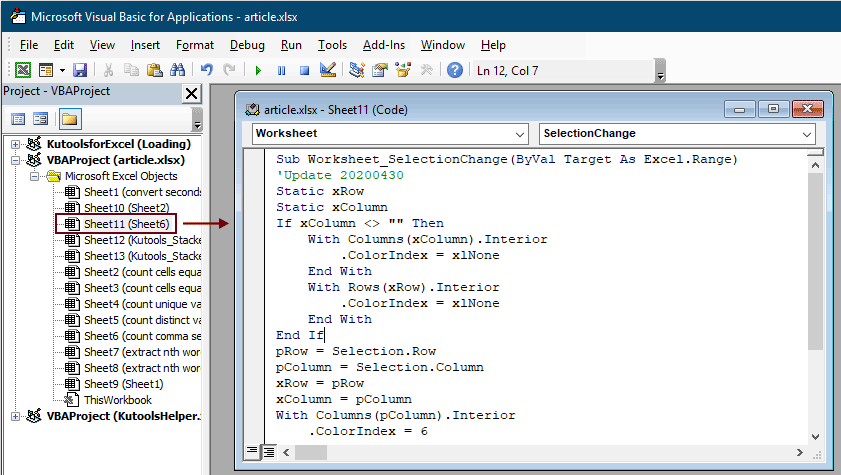Image resolution: width=841 pixels, height=475 pixels.
Task: Click the Reset (stop) square icon
Action: [304, 70]
